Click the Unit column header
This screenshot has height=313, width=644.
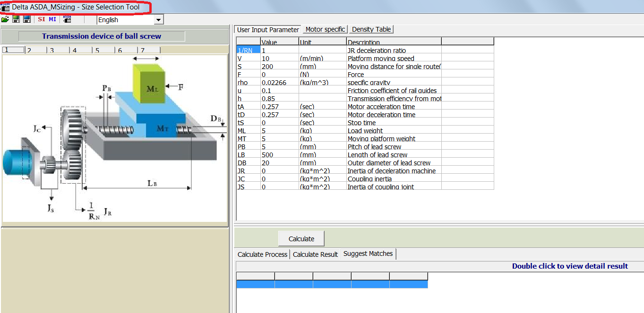(x=323, y=42)
